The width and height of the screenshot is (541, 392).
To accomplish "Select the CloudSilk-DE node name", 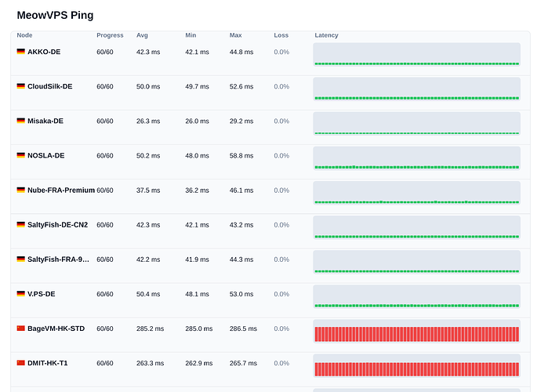I will pyautogui.click(x=50, y=86).
